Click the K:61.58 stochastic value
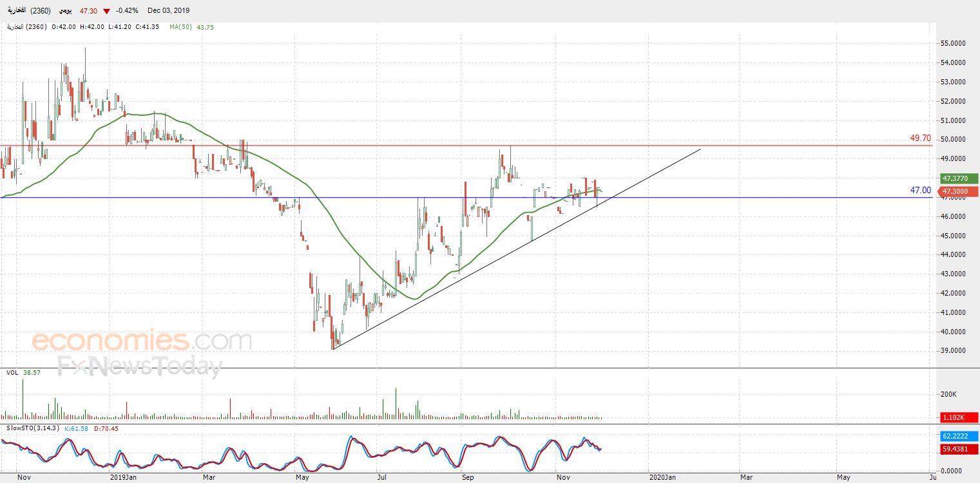Image resolution: width=980 pixels, height=483 pixels. click(77, 428)
